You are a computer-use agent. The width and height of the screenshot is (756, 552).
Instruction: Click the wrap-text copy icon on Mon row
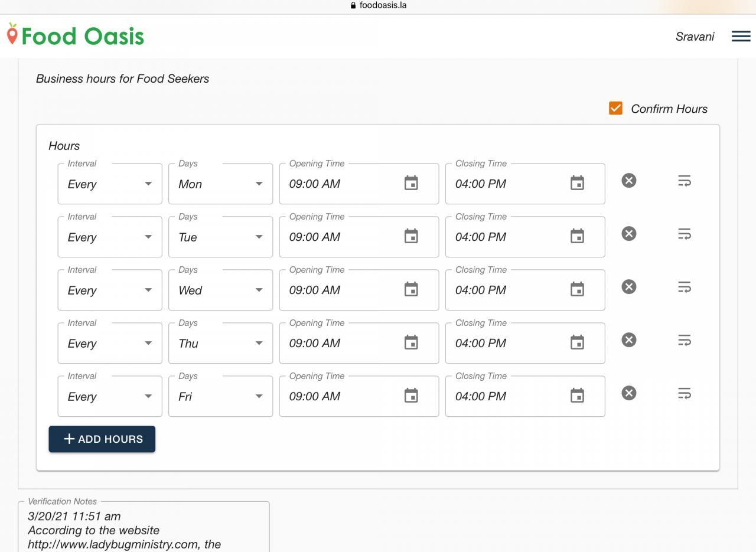tap(684, 181)
